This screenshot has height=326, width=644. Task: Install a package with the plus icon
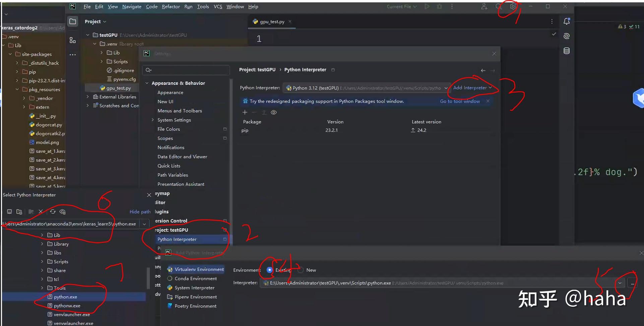(245, 112)
